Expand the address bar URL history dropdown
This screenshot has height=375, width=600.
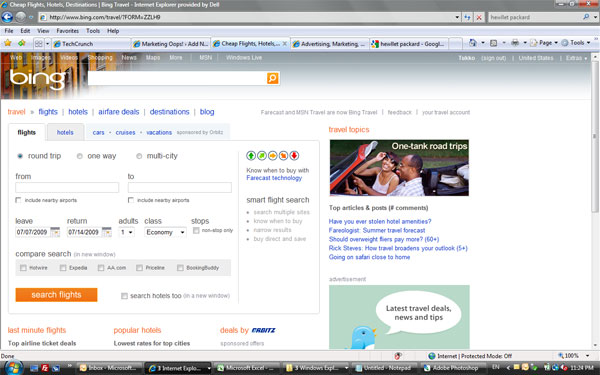click(x=457, y=17)
